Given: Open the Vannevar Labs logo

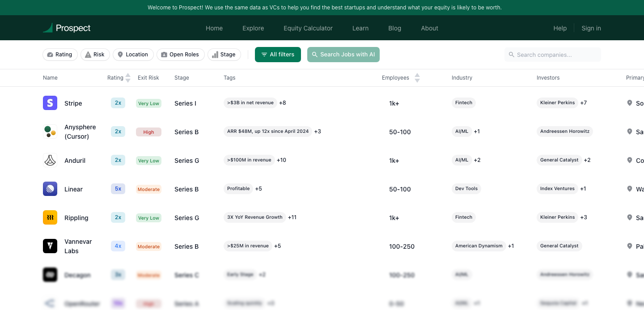Looking at the screenshot, I should (50, 246).
